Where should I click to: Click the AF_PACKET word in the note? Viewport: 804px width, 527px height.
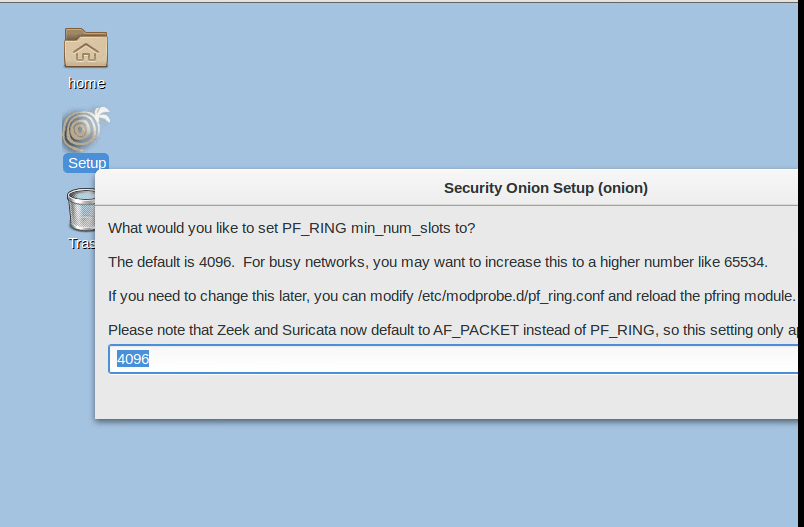click(x=476, y=330)
